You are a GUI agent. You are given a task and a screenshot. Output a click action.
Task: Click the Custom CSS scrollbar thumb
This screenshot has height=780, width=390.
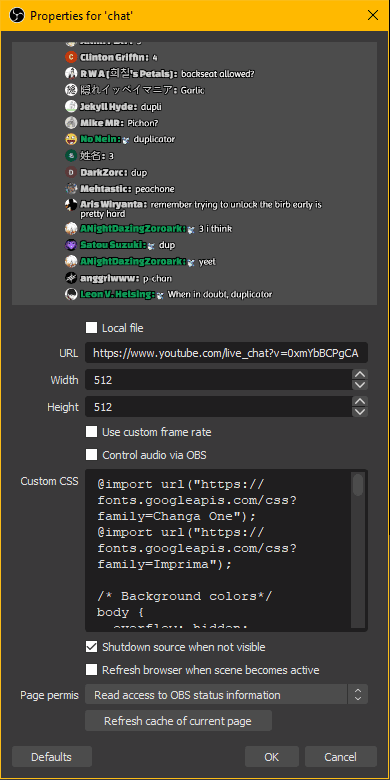358,485
